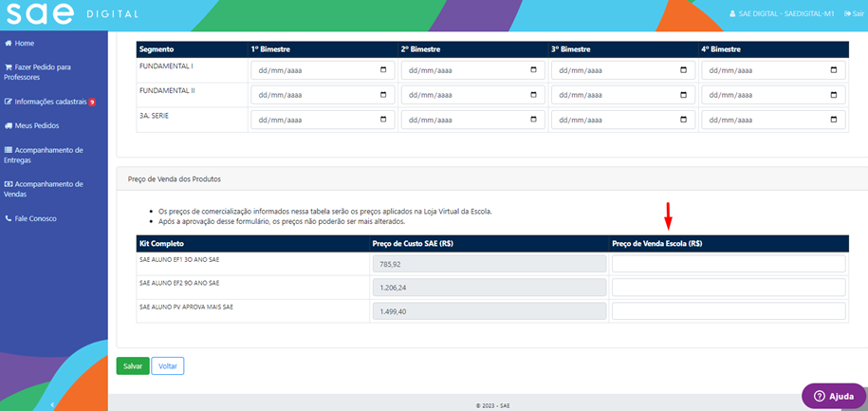Screen dimensions: 868x411
Task: Open calendar picker for Fundamental I 3º Bimestre
Action: pos(684,70)
